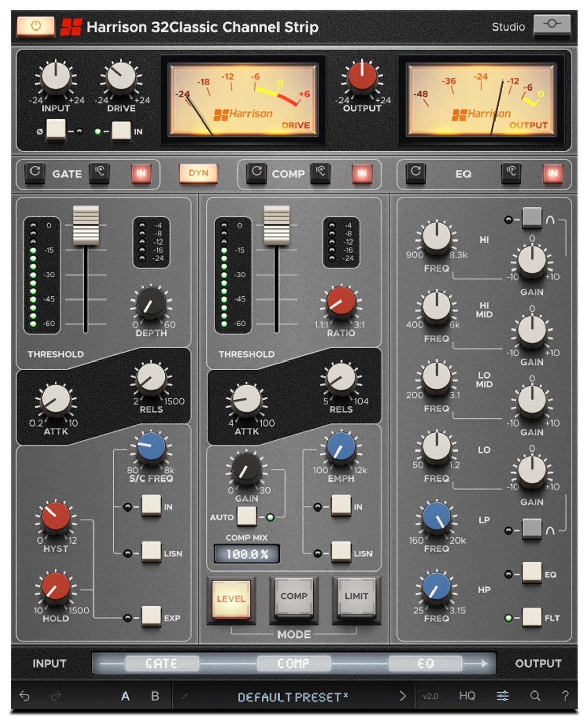Click the preset edit pencil icon
Screen dimensions: 588x721
(185, 696)
